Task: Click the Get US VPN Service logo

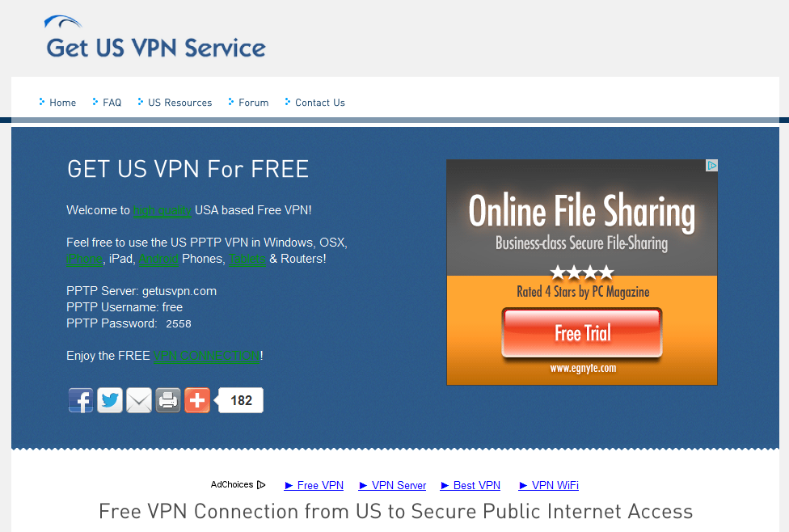Action: tap(155, 37)
